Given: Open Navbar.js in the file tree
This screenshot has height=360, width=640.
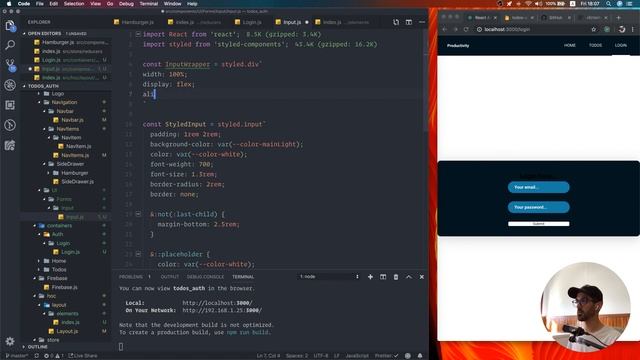Looking at the screenshot, I should coord(72,120).
